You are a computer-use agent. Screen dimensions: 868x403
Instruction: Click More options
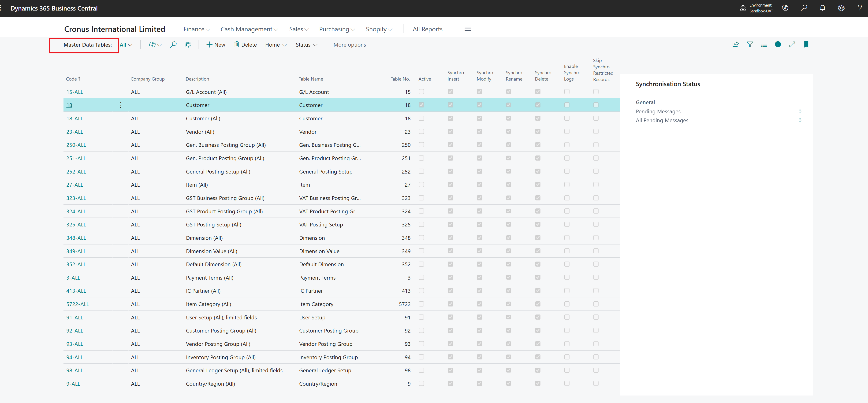coord(349,45)
